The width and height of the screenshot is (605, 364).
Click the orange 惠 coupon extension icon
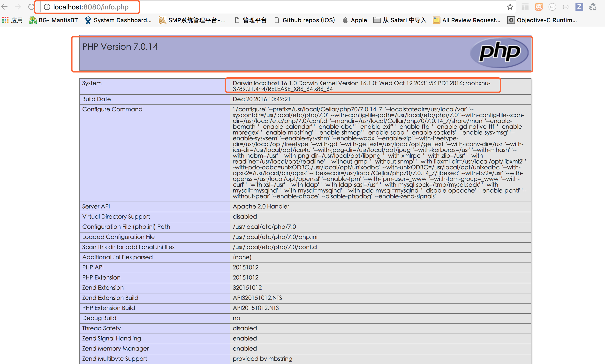pyautogui.click(x=538, y=7)
